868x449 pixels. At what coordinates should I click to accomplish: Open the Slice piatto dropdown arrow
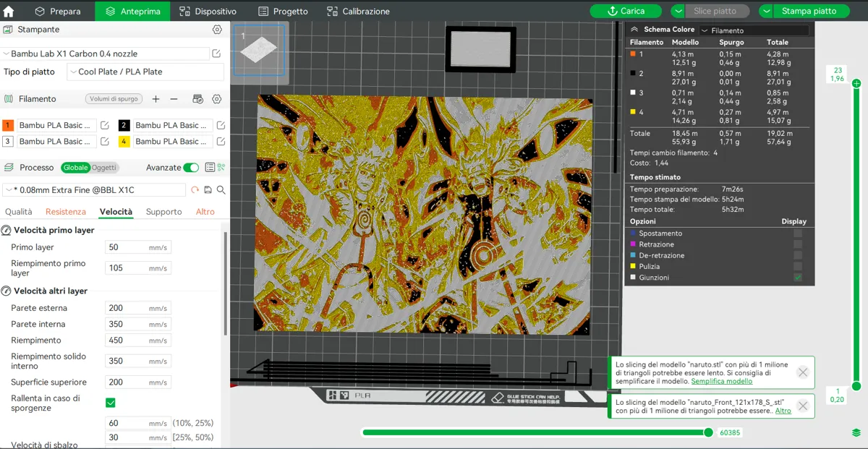point(678,11)
